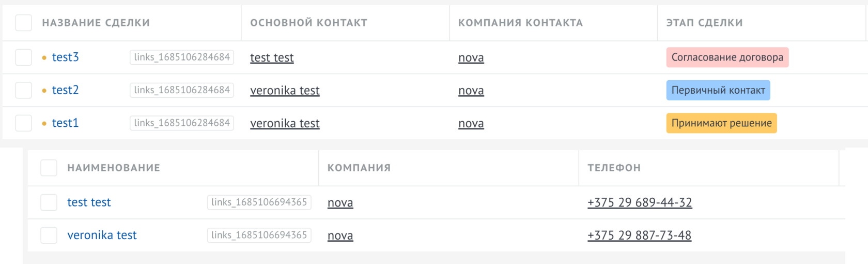Tick the checkbox for deal test3
The width and height of the screenshot is (868, 264).
24,57
